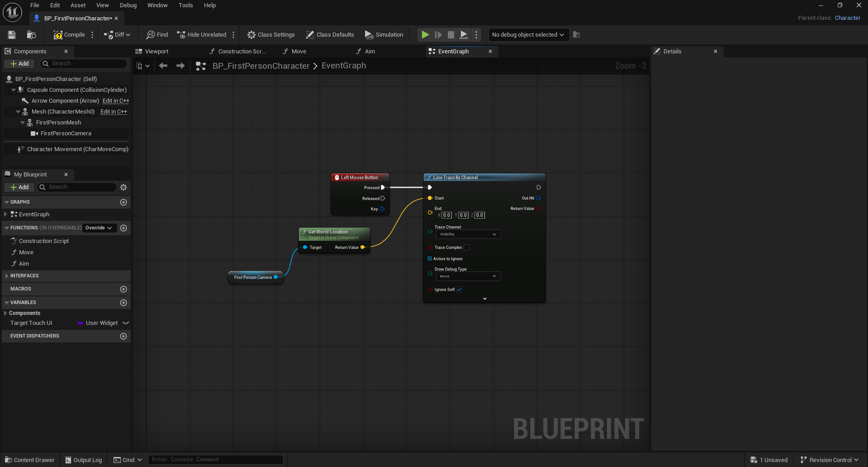Open Class Settings
Viewport: 868px width, 467px height.
click(x=270, y=35)
